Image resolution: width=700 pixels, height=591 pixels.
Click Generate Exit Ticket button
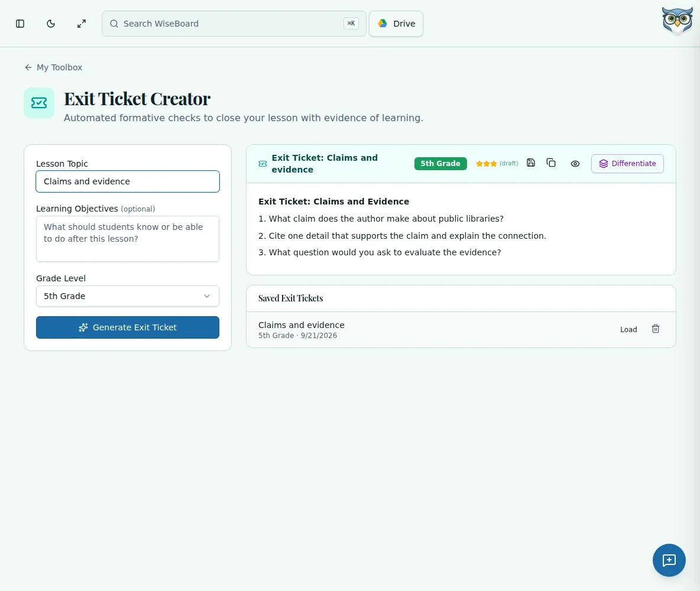(x=128, y=327)
